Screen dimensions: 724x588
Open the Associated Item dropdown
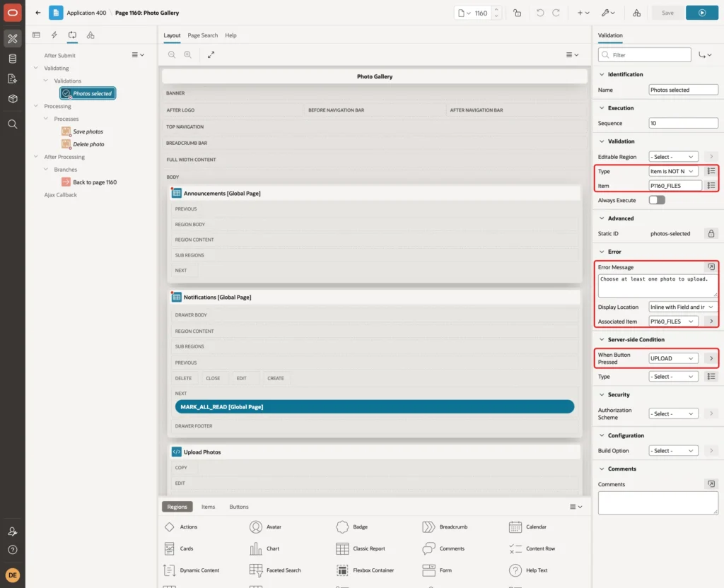click(673, 322)
